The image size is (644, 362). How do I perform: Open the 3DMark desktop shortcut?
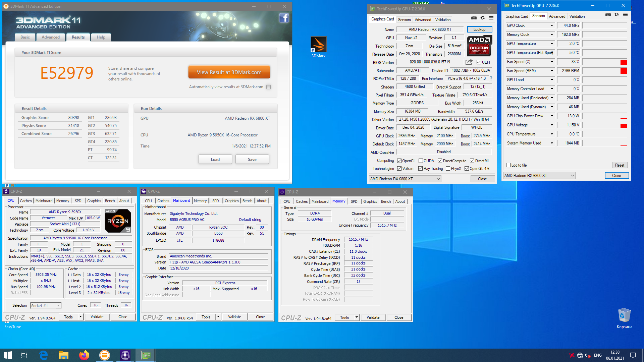[318, 47]
